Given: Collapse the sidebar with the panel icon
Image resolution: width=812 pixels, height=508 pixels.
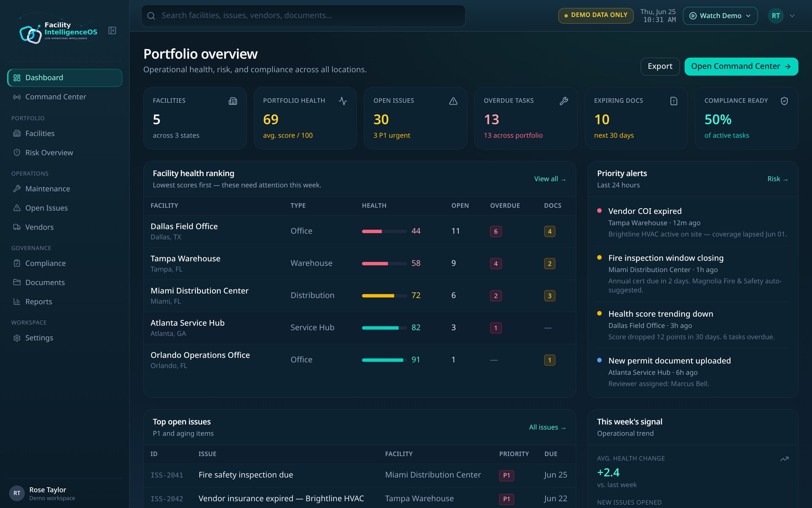Looking at the screenshot, I should (x=112, y=30).
